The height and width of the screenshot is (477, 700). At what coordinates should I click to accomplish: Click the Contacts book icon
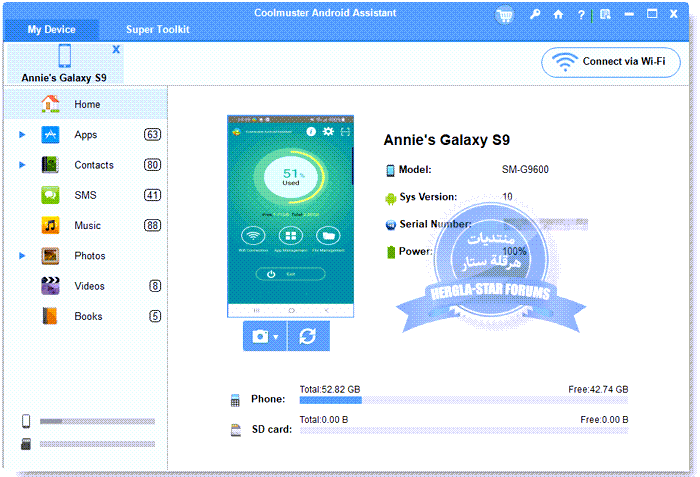(50, 165)
